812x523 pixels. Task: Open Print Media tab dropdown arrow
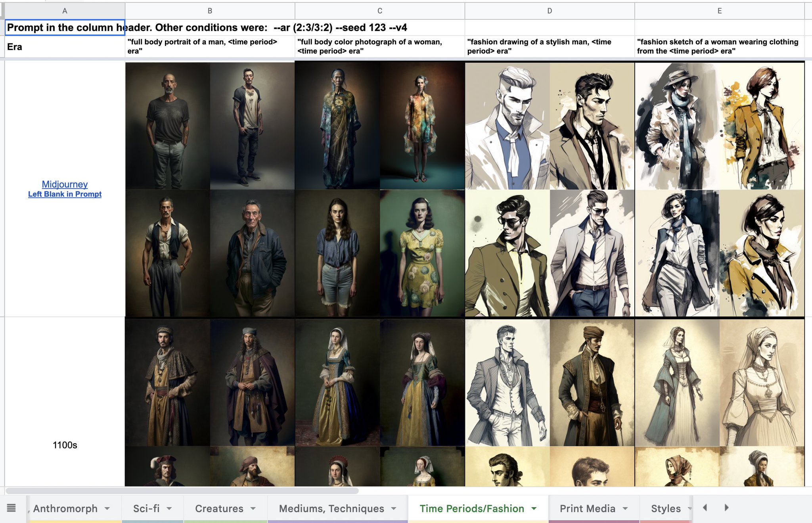625,508
